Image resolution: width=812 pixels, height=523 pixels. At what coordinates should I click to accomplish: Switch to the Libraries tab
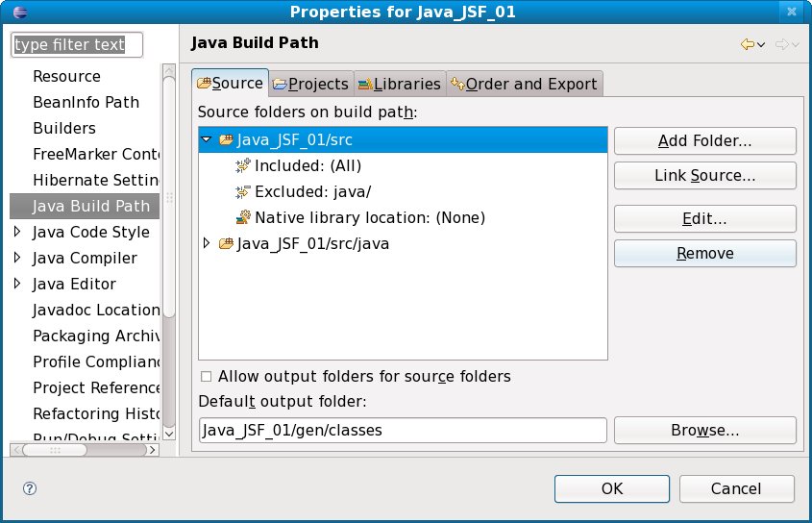tap(398, 84)
